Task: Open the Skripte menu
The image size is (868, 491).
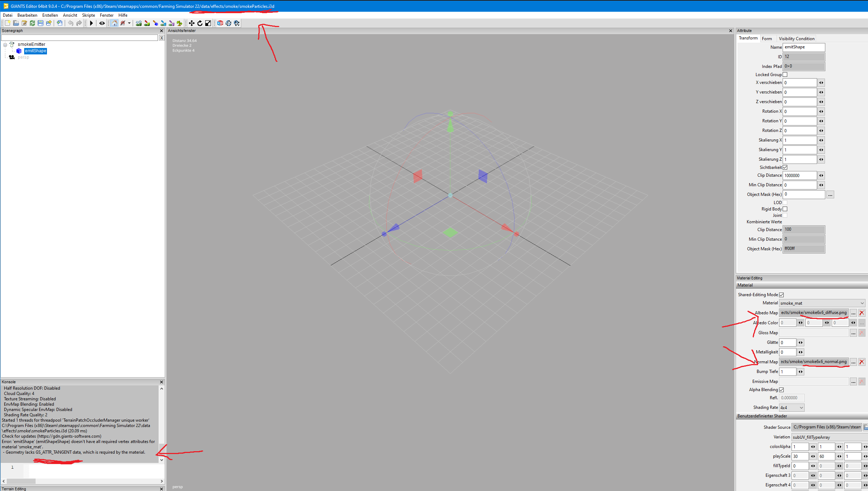Action: (88, 15)
